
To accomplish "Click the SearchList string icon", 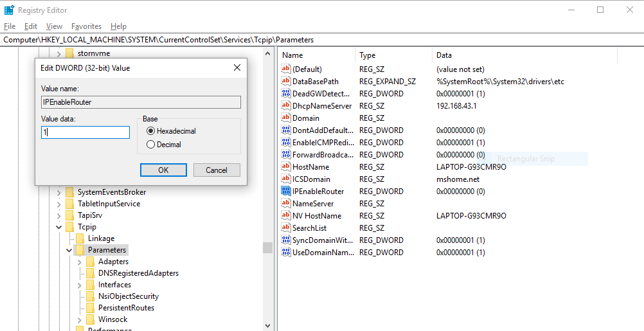I will point(285,228).
